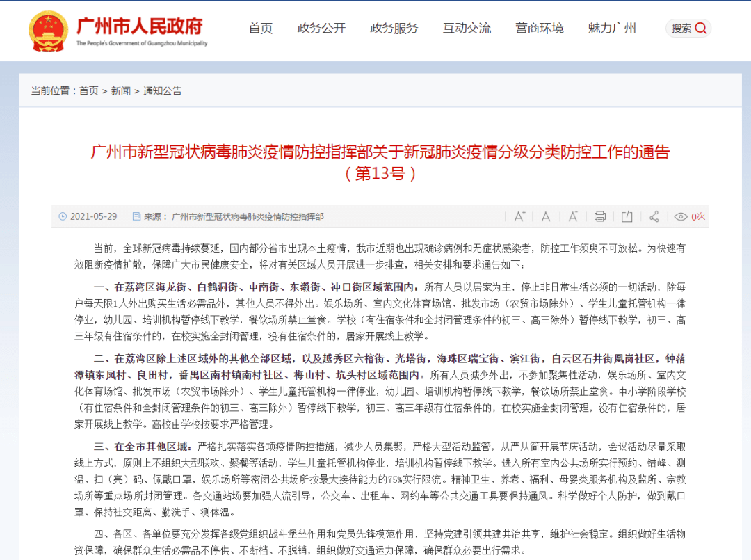
Task: Open the 首页 menu item
Action: pos(260,29)
